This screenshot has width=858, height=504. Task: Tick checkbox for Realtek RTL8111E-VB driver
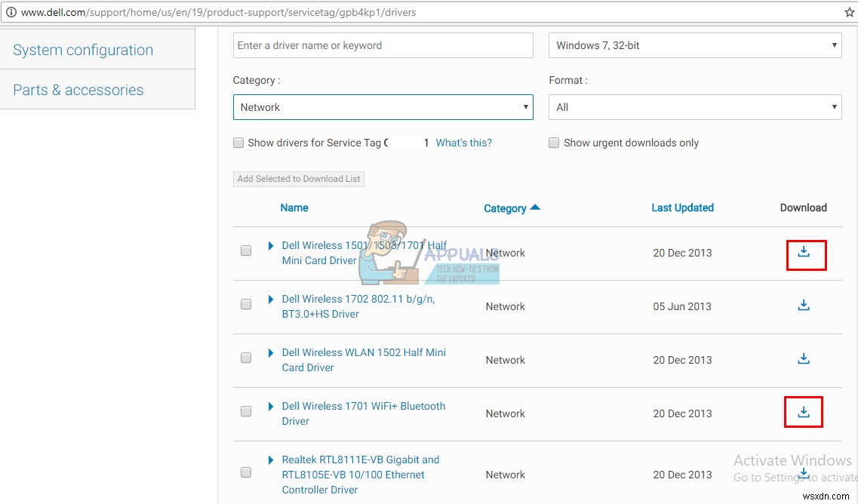pyautogui.click(x=246, y=472)
